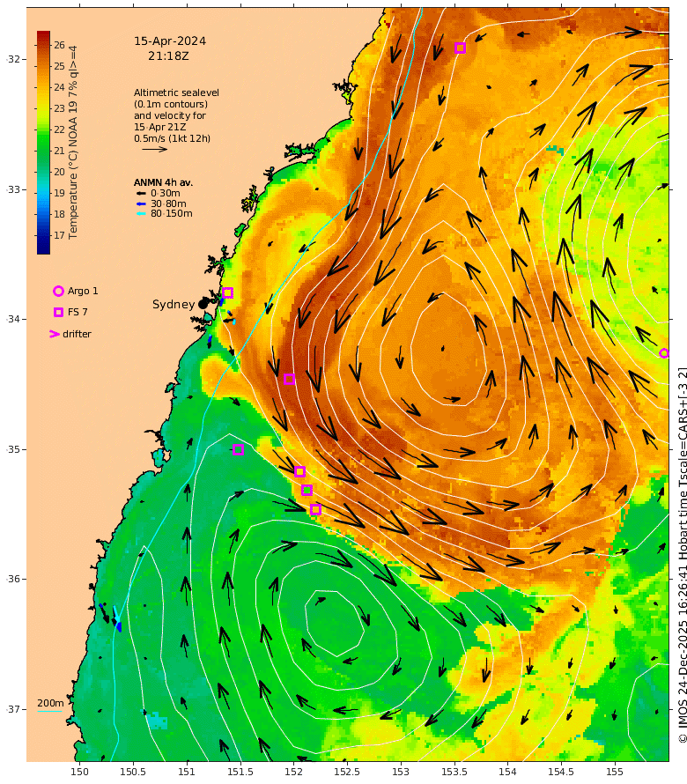This screenshot has width=687, height=784.
Task: Click the '150.5' longitude axis label
Action: pyautogui.click(x=133, y=772)
